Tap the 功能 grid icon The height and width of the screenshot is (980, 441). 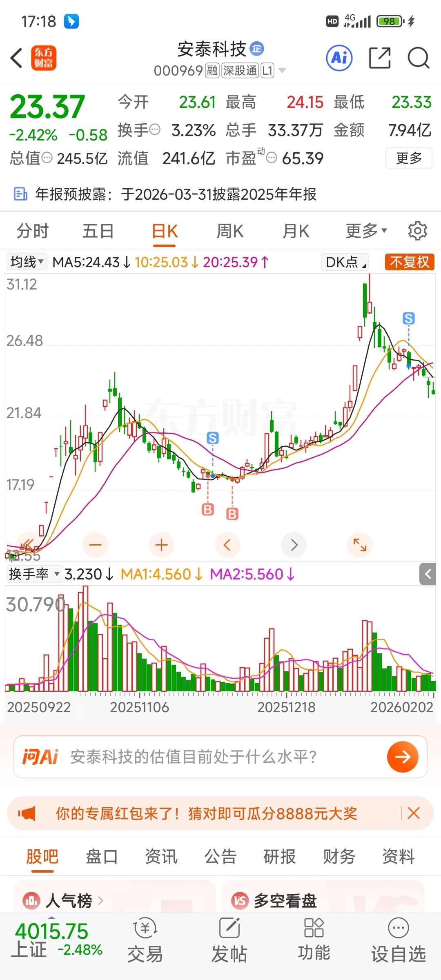tap(314, 927)
